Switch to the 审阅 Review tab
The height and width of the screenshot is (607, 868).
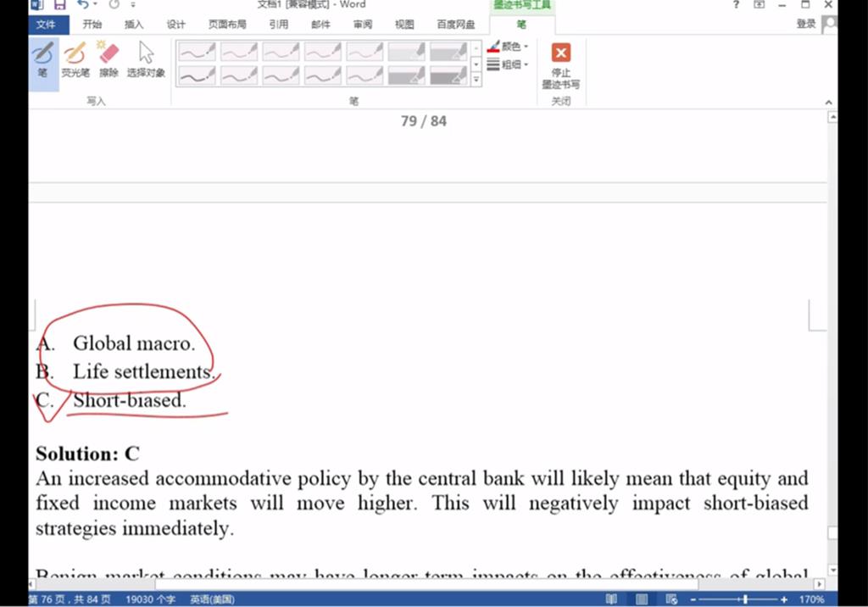[363, 25]
